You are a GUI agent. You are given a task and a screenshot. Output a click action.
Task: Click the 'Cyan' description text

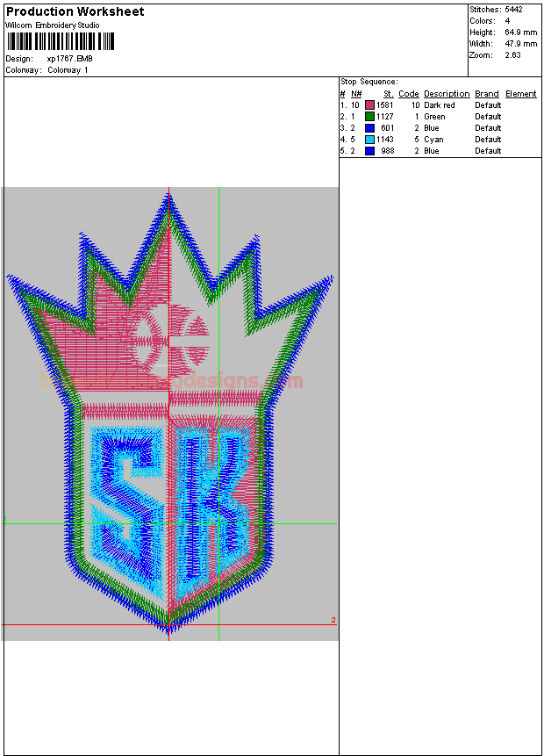[433, 140]
